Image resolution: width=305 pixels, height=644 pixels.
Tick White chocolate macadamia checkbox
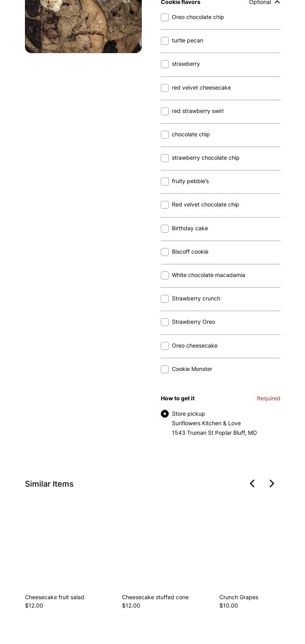point(165,275)
